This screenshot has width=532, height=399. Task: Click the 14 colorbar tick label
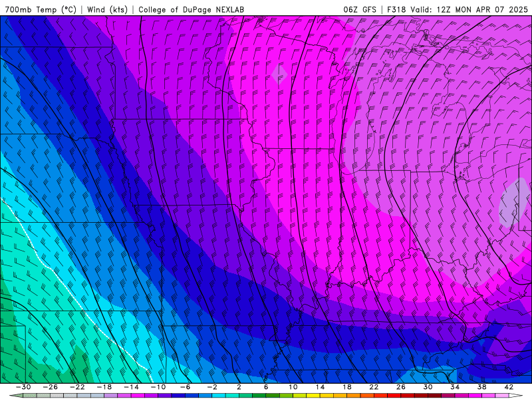[x=320, y=387]
